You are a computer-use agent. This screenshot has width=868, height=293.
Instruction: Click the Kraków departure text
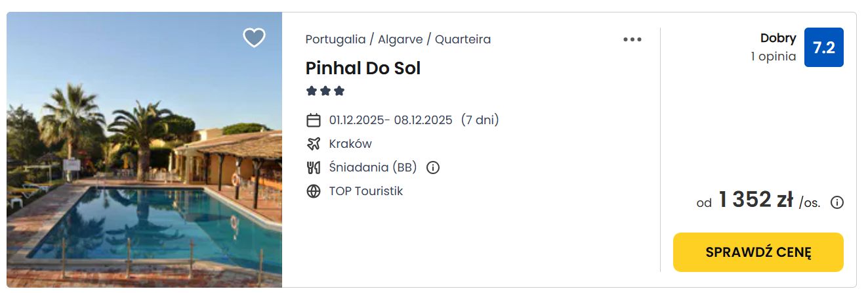tap(350, 144)
